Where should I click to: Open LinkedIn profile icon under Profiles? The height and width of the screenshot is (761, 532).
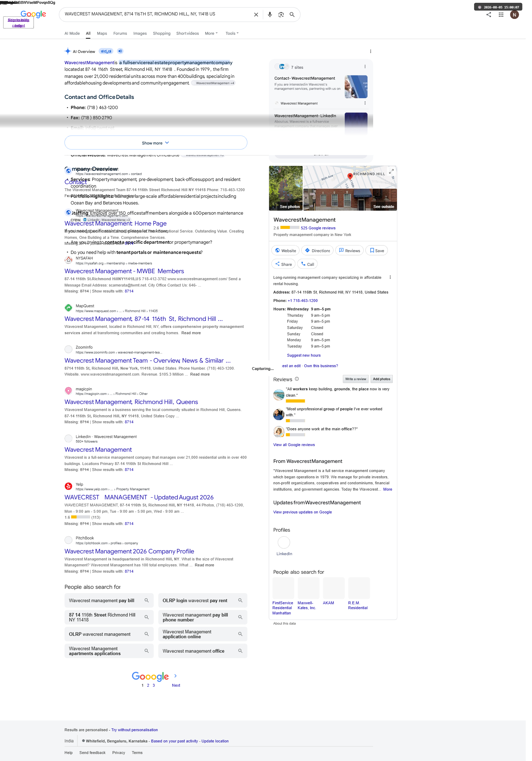pos(284,543)
